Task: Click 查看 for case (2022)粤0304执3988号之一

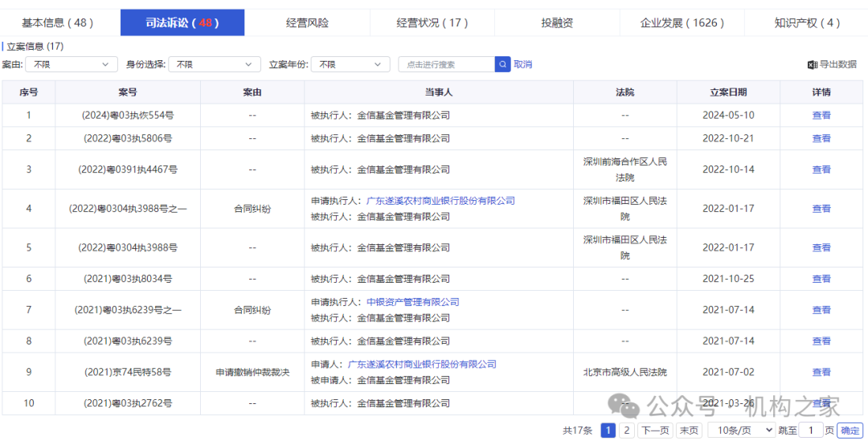Action: click(821, 209)
